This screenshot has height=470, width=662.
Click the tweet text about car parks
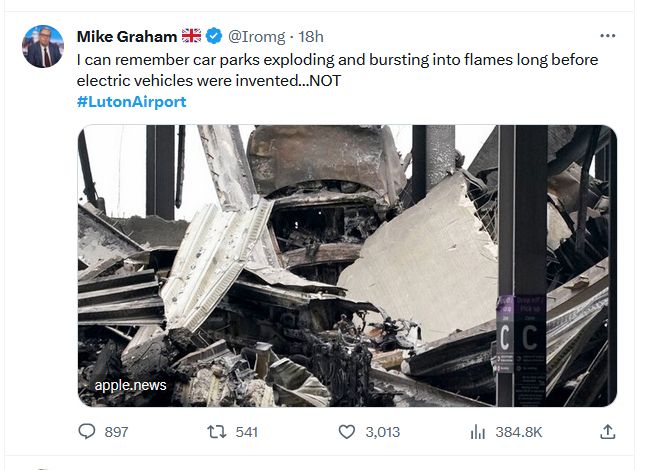point(337,69)
